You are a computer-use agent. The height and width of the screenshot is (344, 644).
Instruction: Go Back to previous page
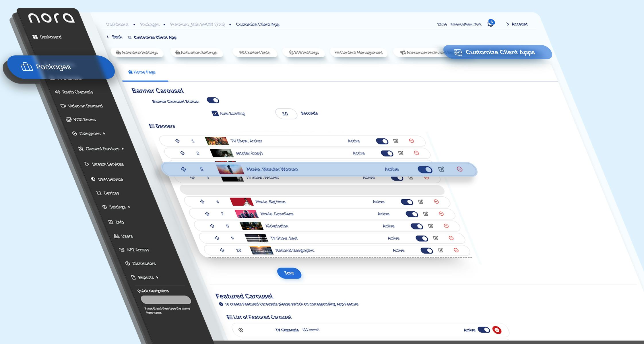[114, 37]
